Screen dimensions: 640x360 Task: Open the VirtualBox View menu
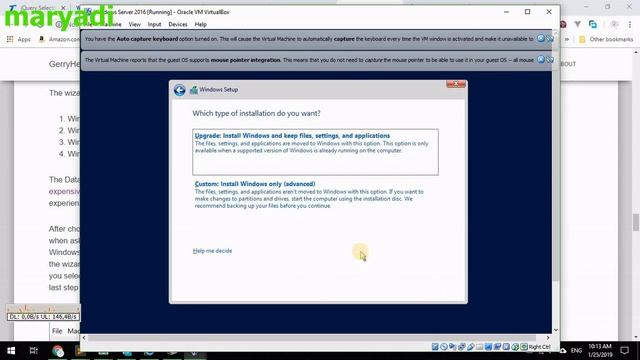tap(134, 24)
